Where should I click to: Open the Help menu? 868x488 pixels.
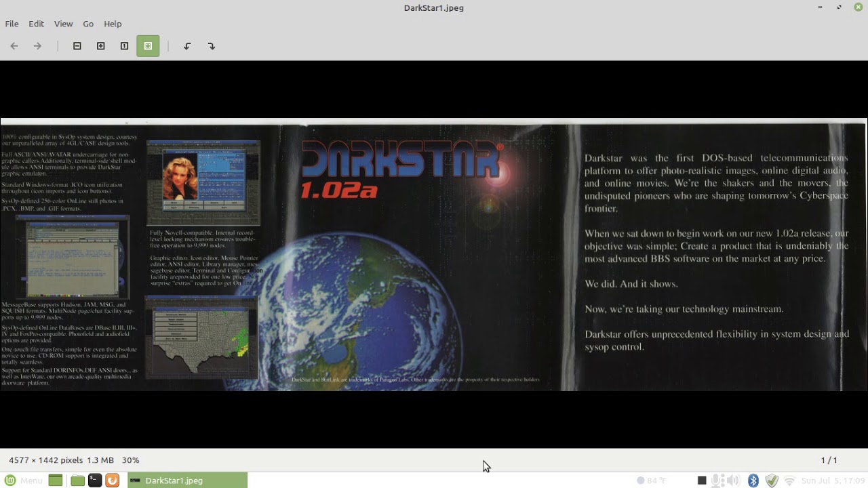[113, 24]
